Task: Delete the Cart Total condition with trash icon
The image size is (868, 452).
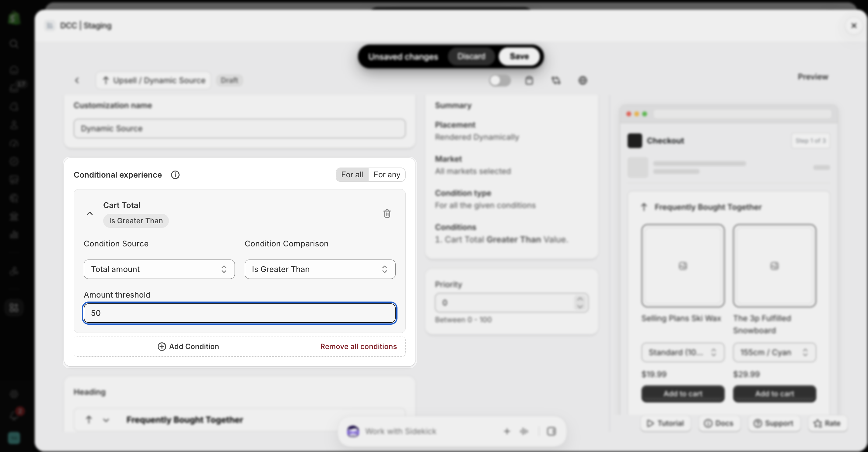Action: pos(387,214)
